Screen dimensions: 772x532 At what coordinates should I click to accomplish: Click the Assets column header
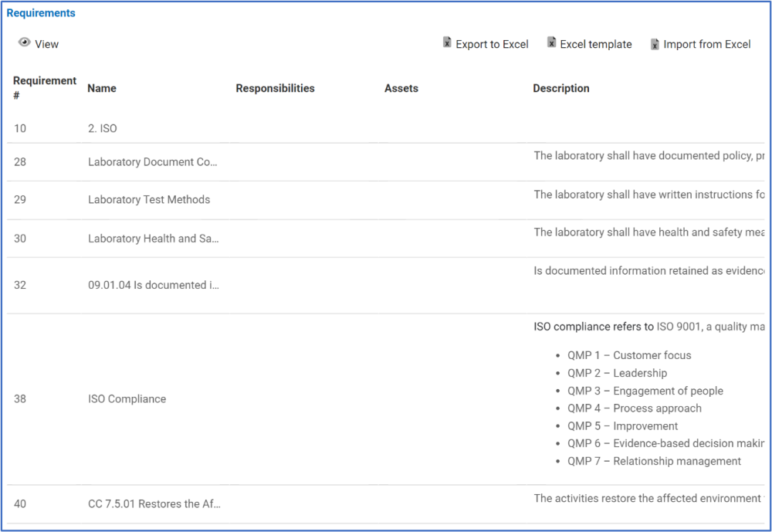point(401,88)
